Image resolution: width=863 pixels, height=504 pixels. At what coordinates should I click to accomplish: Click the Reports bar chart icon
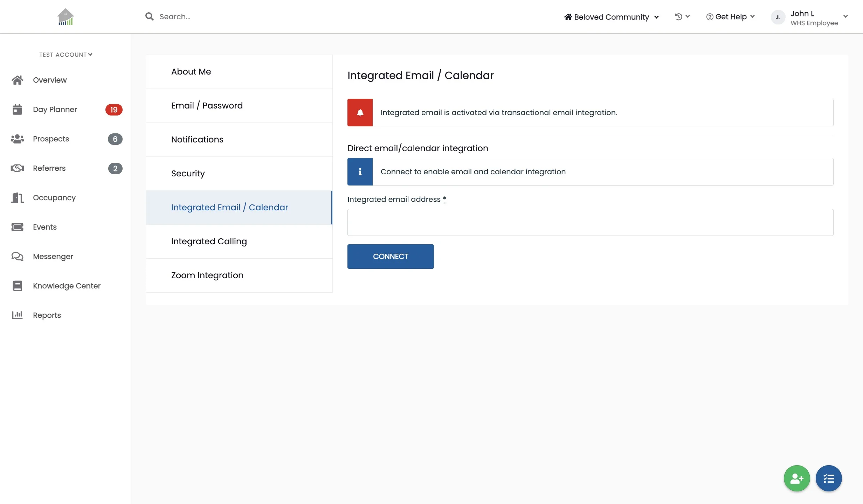point(17,315)
